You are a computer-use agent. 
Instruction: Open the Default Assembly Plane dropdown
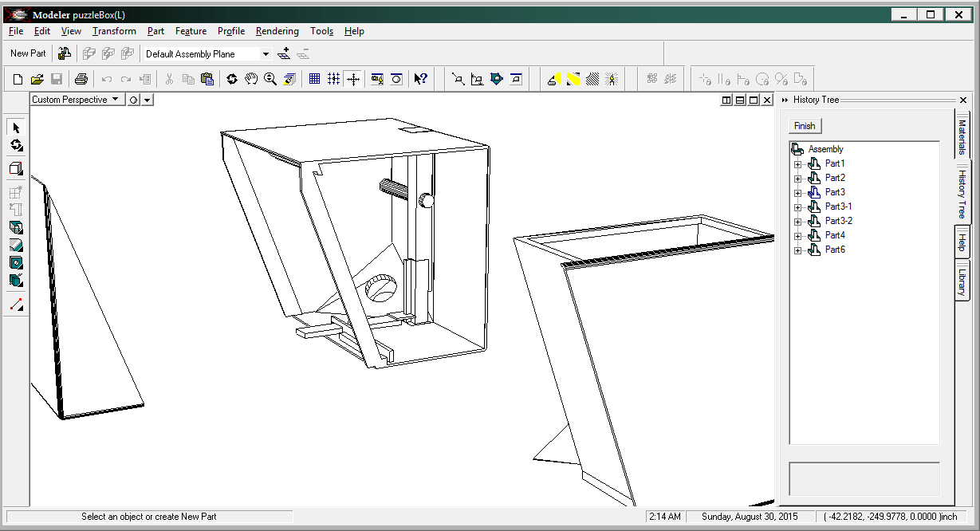266,54
